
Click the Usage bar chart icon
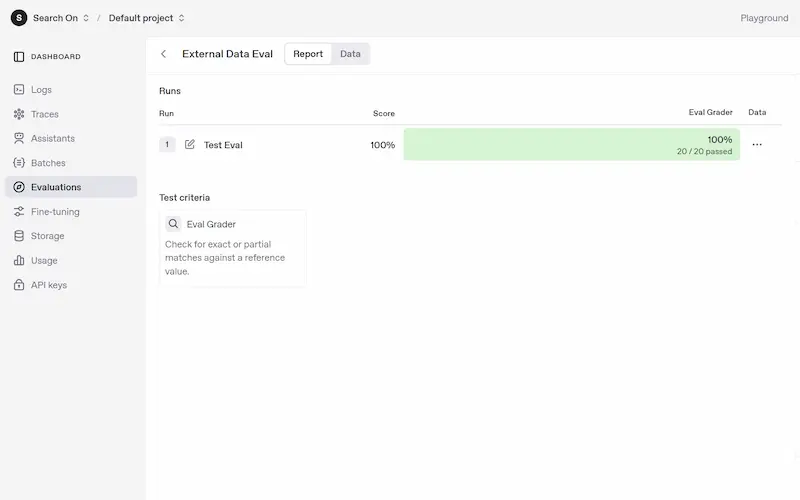(x=19, y=260)
